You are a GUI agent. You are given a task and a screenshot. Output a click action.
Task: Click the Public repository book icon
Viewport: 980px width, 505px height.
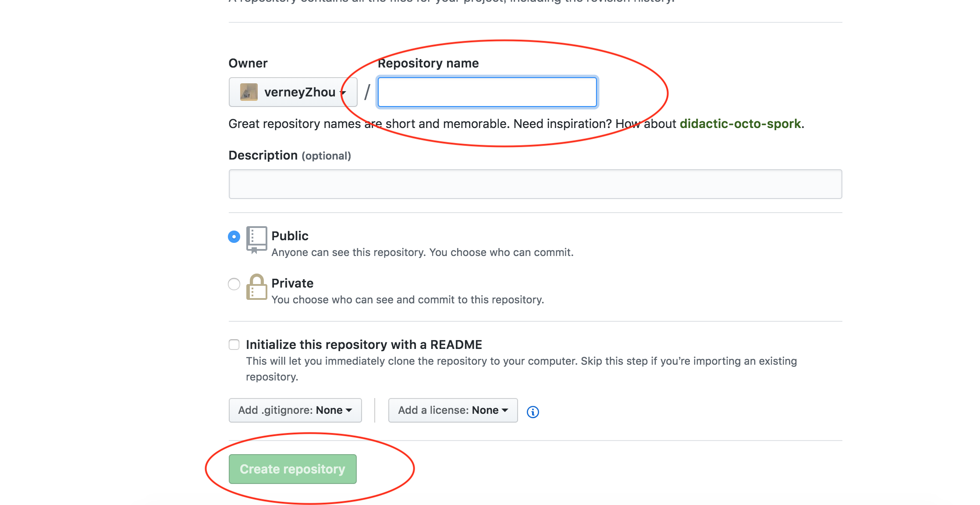(x=256, y=239)
